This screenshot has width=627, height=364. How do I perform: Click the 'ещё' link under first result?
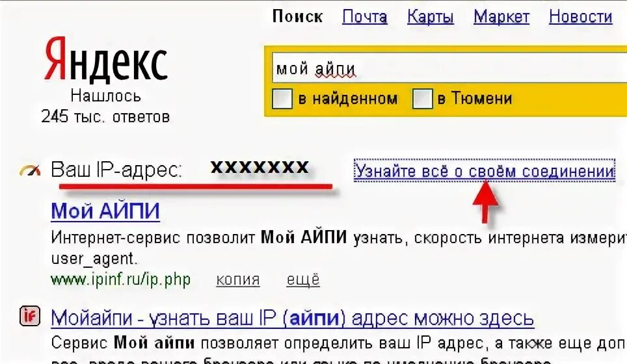pyautogui.click(x=303, y=279)
